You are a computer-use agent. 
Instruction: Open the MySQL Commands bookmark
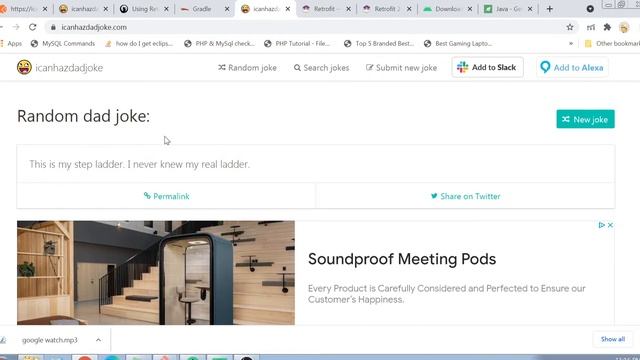click(63, 44)
